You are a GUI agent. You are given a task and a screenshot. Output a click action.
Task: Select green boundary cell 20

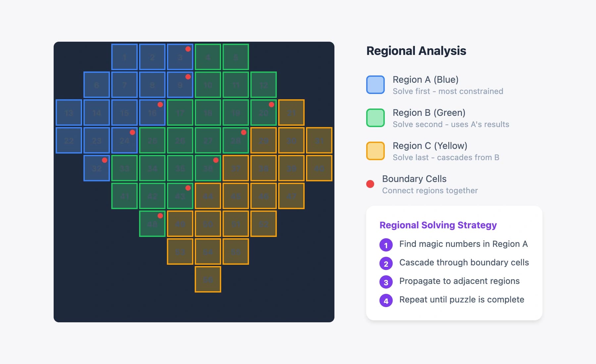tap(264, 113)
